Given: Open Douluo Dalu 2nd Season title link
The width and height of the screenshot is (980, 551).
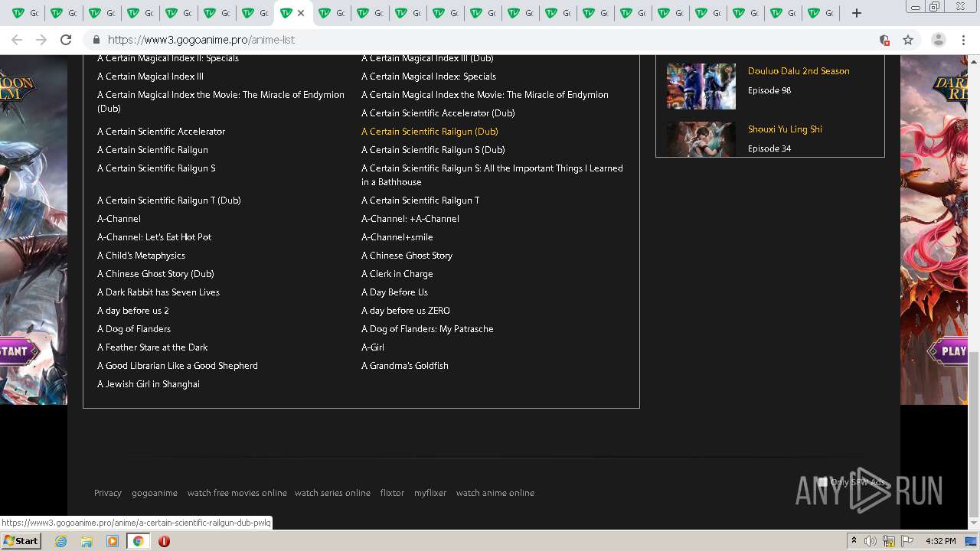Looking at the screenshot, I should coord(799,71).
